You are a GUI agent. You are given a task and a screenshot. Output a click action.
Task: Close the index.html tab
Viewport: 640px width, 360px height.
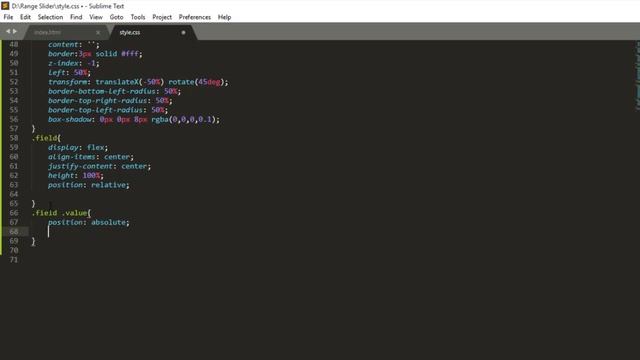coord(98,32)
